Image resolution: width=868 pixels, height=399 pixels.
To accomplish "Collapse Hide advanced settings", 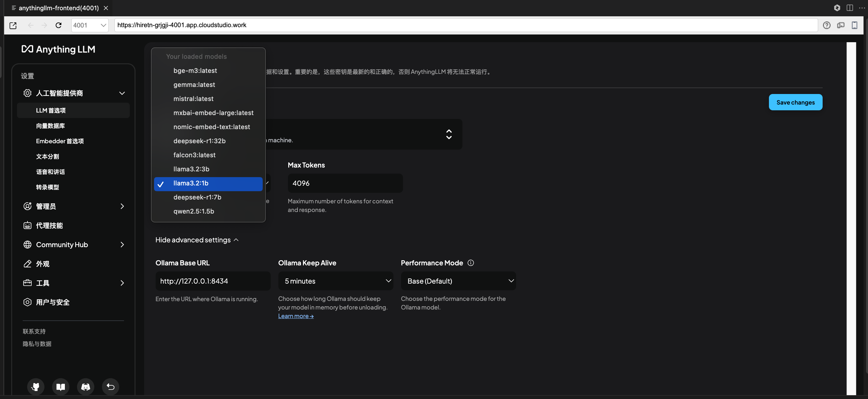I will click(197, 240).
